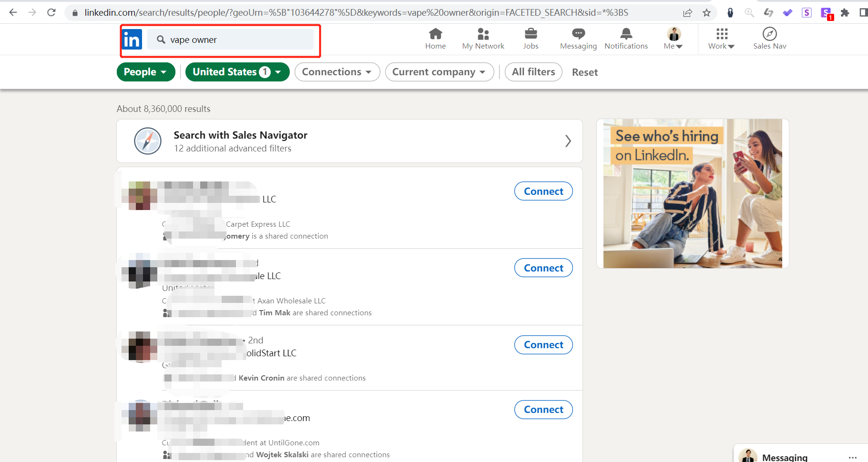Bookmark page with star icon
This screenshot has height=462, width=868.
pyautogui.click(x=706, y=13)
